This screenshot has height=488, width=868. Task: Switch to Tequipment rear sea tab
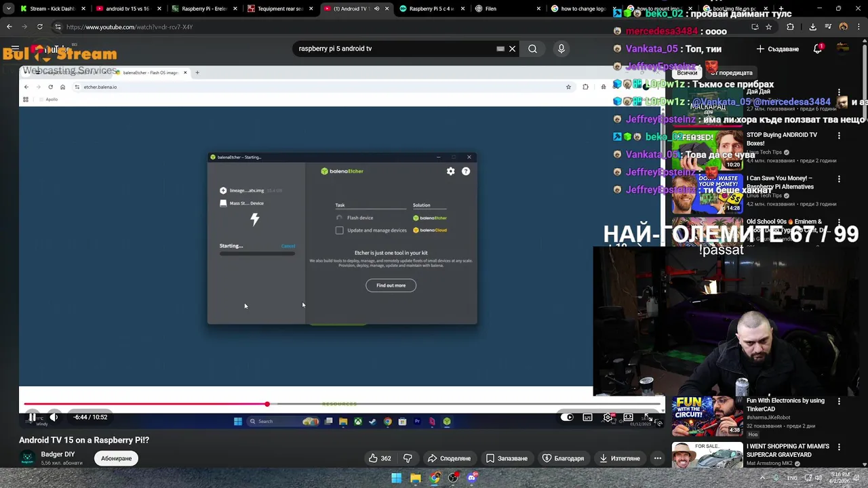click(x=280, y=9)
